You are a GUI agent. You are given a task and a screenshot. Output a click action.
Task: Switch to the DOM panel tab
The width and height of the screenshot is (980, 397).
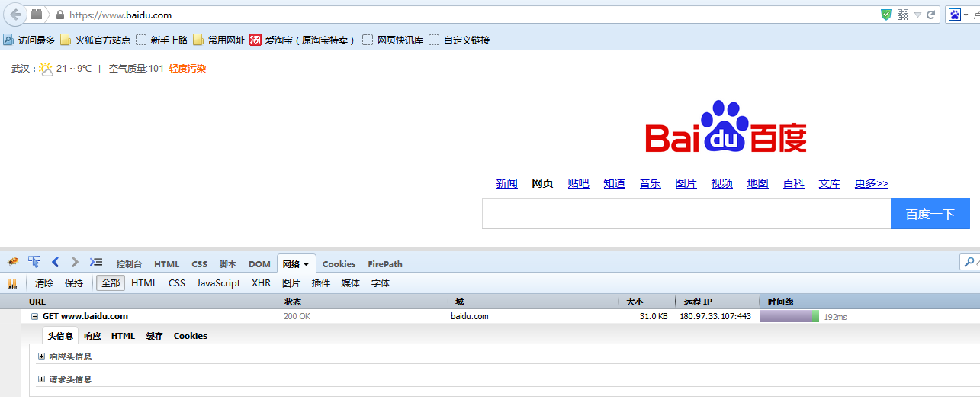(x=259, y=264)
